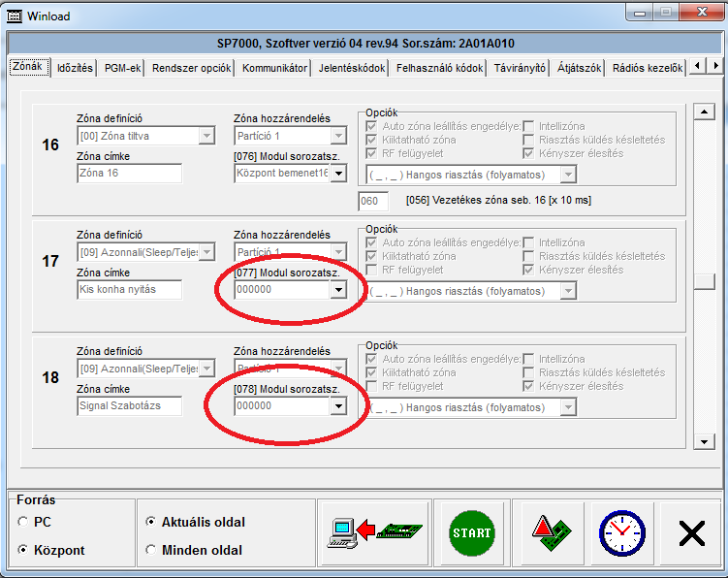Click the Kis konha nyitás label field
Viewport: 728px width, 578px height.
[130, 289]
